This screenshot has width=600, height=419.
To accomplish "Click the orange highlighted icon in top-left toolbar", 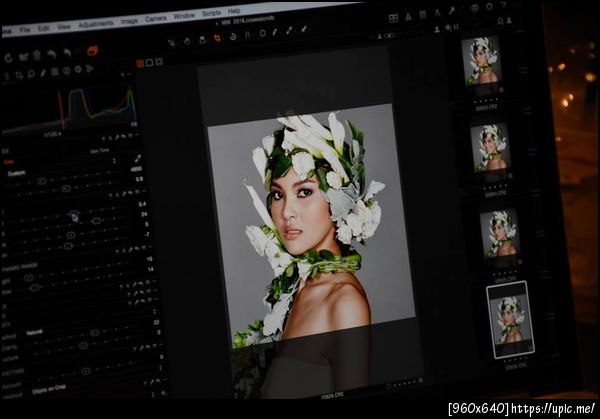I will point(92,51).
